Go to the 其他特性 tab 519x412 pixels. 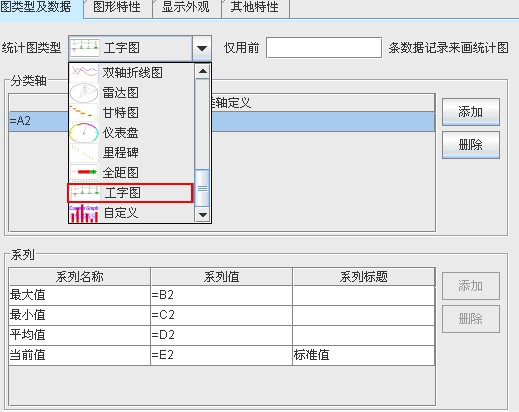coord(255,8)
